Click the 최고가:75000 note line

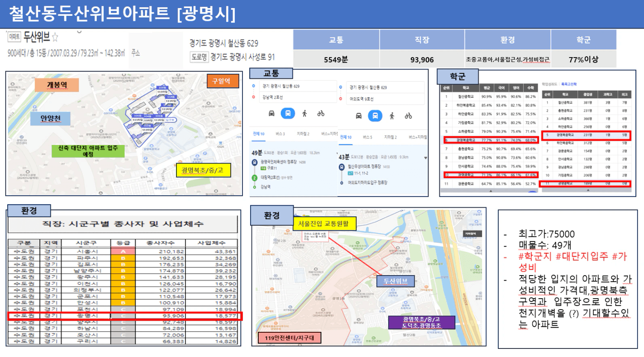coord(546,234)
